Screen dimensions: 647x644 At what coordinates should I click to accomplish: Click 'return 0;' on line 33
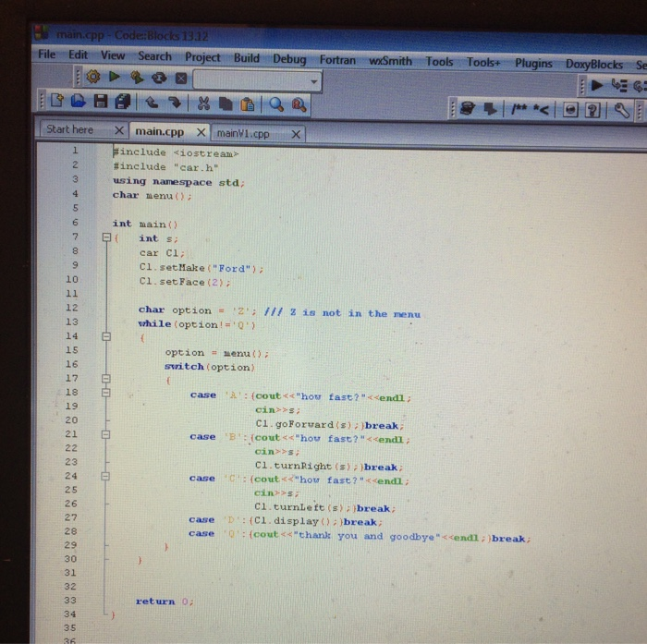pyautogui.click(x=165, y=601)
